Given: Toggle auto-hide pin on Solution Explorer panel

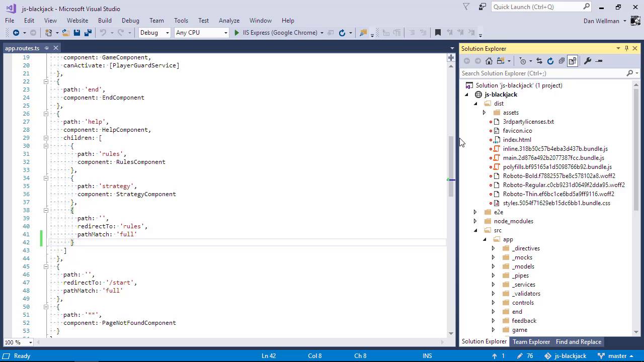Looking at the screenshot, I should click(626, 48).
